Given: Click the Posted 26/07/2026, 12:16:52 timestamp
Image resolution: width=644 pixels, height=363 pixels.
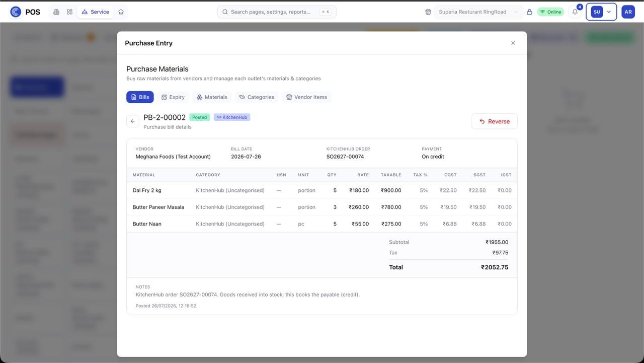Looking at the screenshot, I should click(x=166, y=306).
